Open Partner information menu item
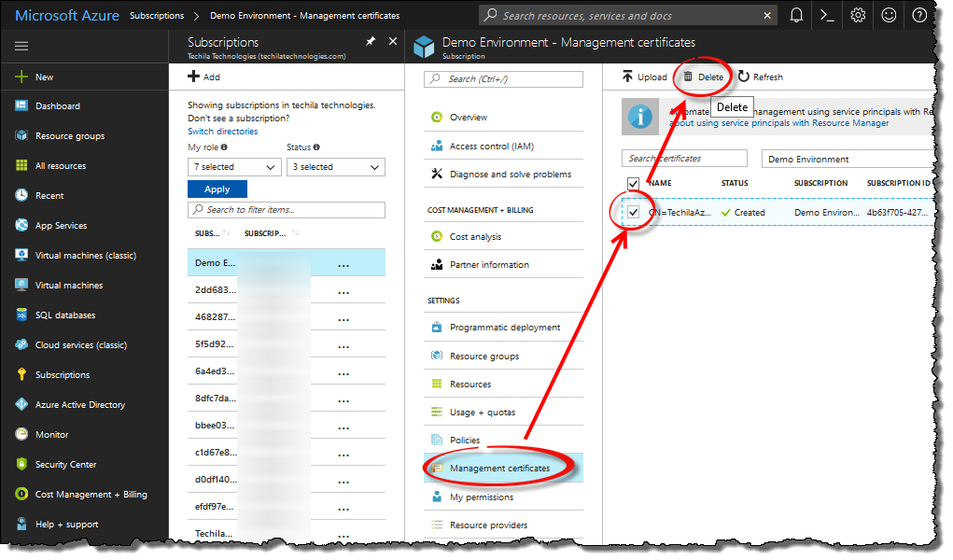The width and height of the screenshot is (953, 560). click(x=503, y=264)
